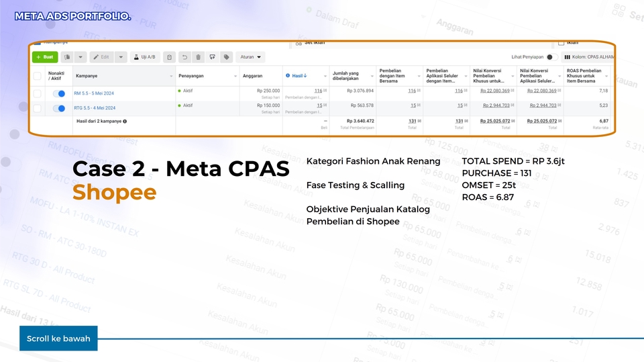Click the export share icon
This screenshot has height=362, width=644.
(213, 57)
